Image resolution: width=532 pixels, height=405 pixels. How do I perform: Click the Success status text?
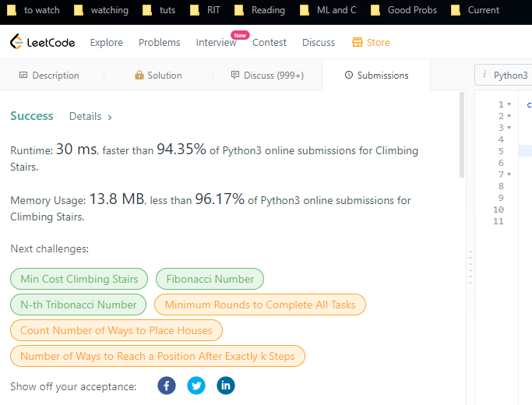pos(32,116)
